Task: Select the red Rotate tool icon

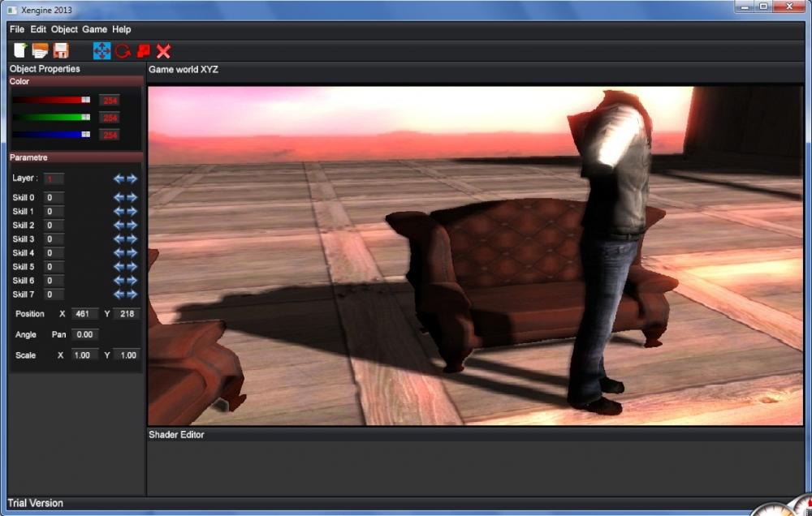Action: click(x=123, y=51)
